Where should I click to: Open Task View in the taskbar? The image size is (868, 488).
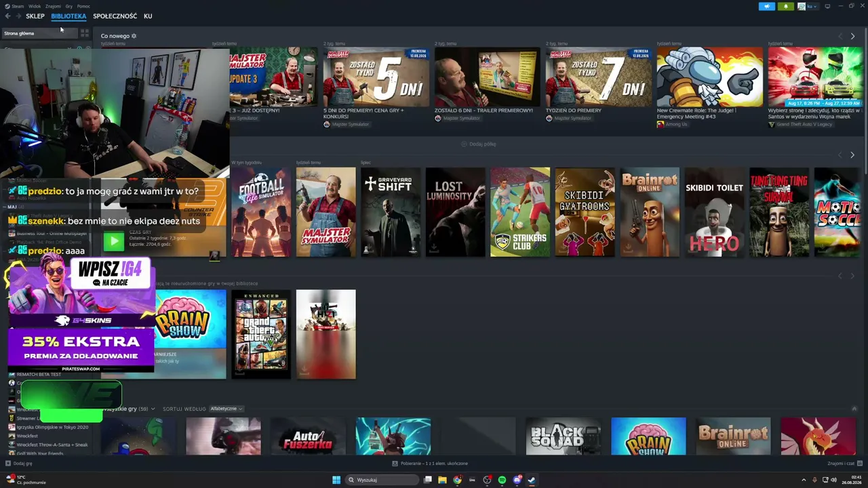click(427, 480)
